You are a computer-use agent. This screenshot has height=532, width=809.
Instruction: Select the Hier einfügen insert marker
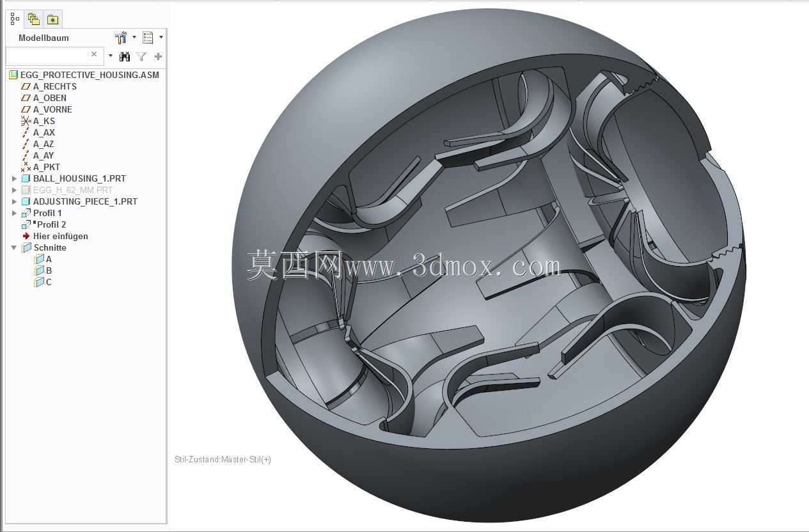click(61, 236)
